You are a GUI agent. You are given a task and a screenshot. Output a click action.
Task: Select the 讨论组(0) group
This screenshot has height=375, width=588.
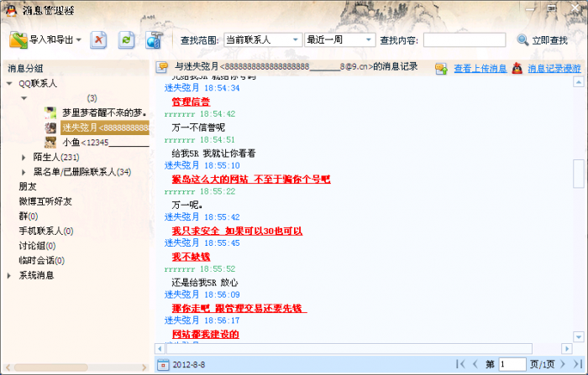37,246
